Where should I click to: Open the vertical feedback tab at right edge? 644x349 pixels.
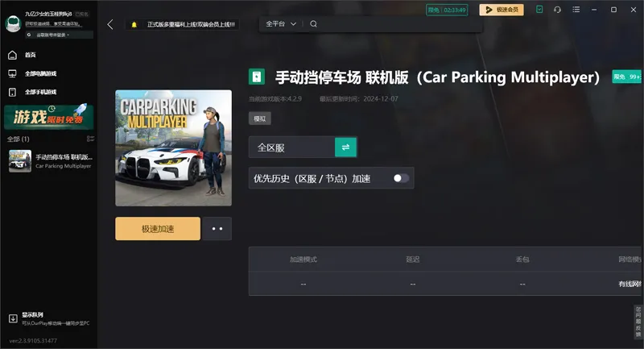pos(638,322)
